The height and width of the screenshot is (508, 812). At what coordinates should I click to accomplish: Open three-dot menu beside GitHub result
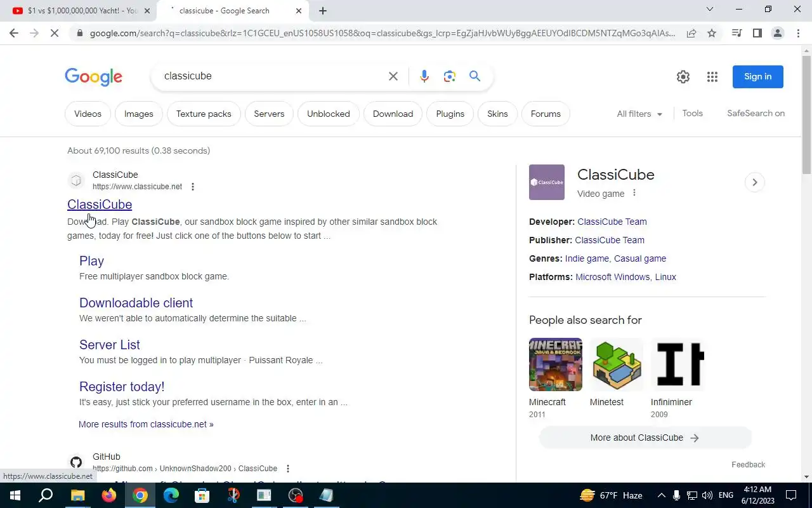(x=288, y=469)
